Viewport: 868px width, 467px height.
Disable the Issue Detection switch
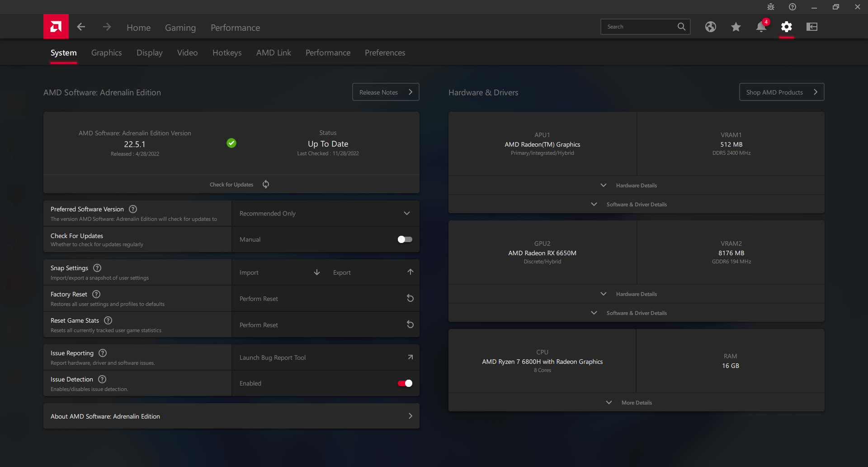pyautogui.click(x=405, y=383)
